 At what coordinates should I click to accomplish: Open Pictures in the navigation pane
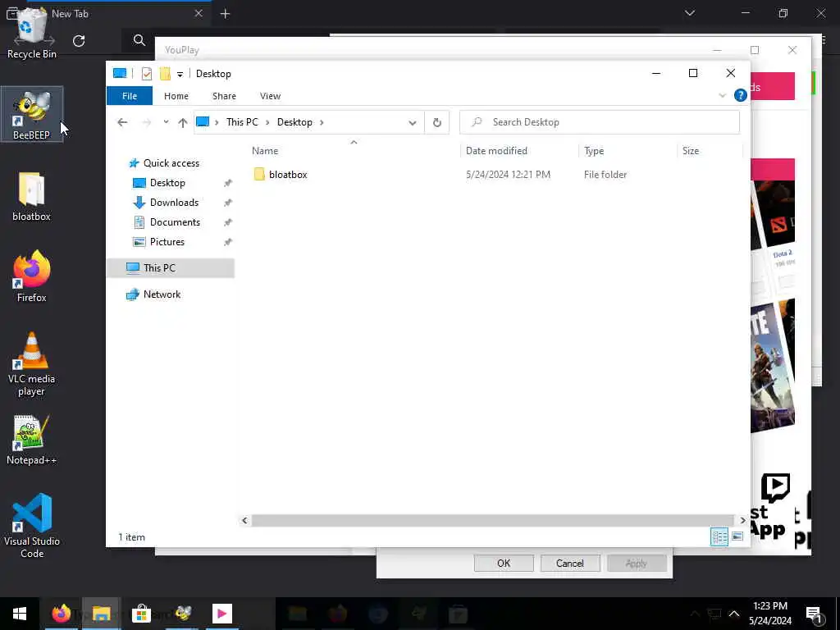point(167,242)
